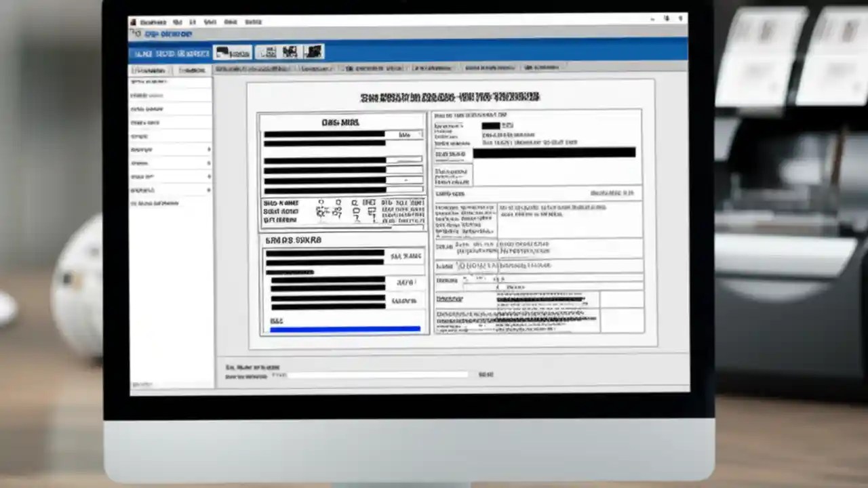Viewport: 868px width, 488px height.
Task: Open the second menu in the menu bar
Action: pyautogui.click(x=177, y=22)
